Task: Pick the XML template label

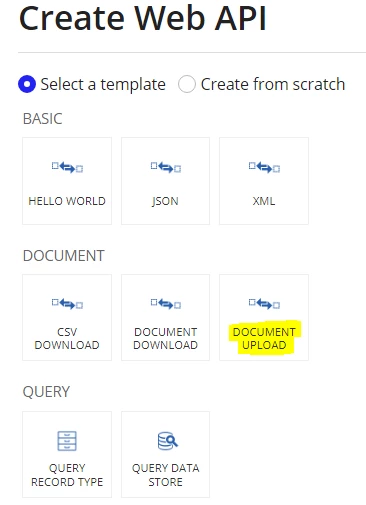Action: tap(264, 201)
